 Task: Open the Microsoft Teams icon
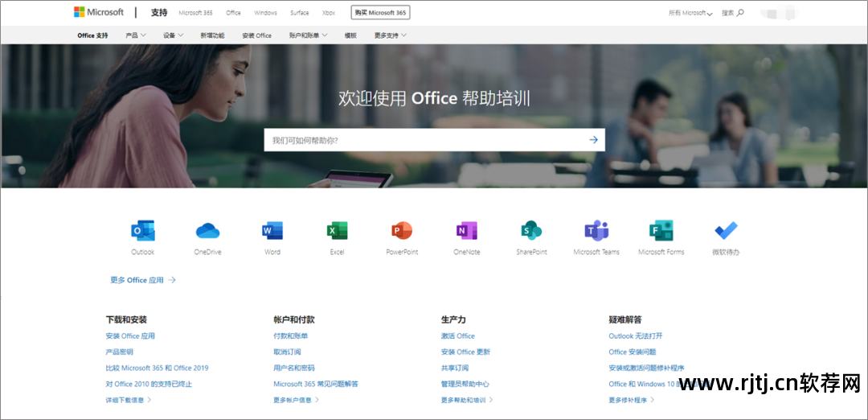(596, 230)
